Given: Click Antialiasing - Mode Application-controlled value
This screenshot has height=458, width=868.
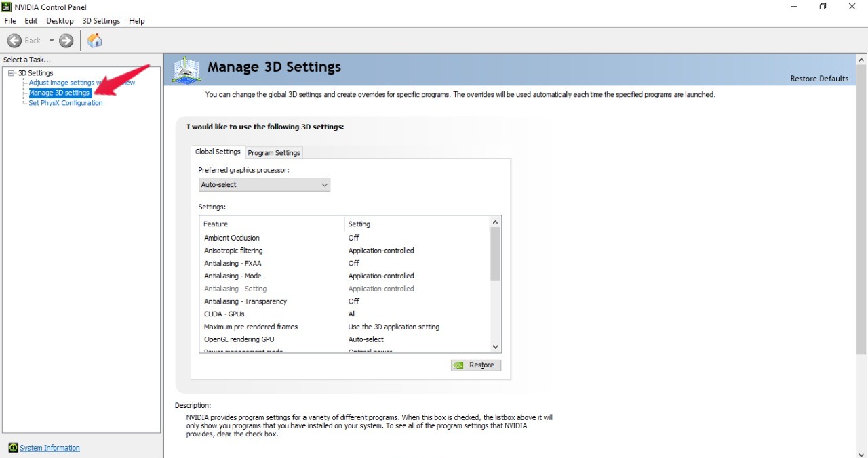Looking at the screenshot, I should click(x=381, y=276).
